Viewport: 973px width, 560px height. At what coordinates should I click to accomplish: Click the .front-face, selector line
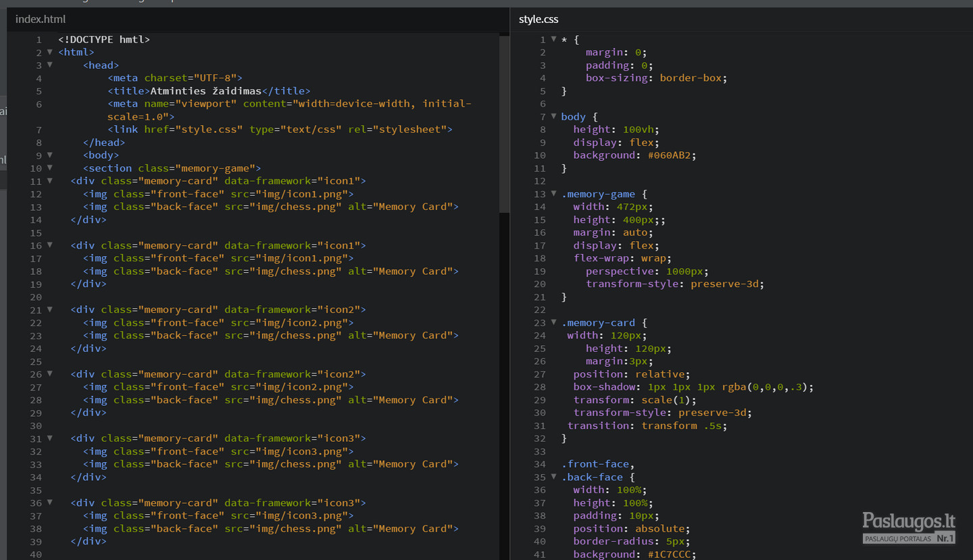click(598, 463)
